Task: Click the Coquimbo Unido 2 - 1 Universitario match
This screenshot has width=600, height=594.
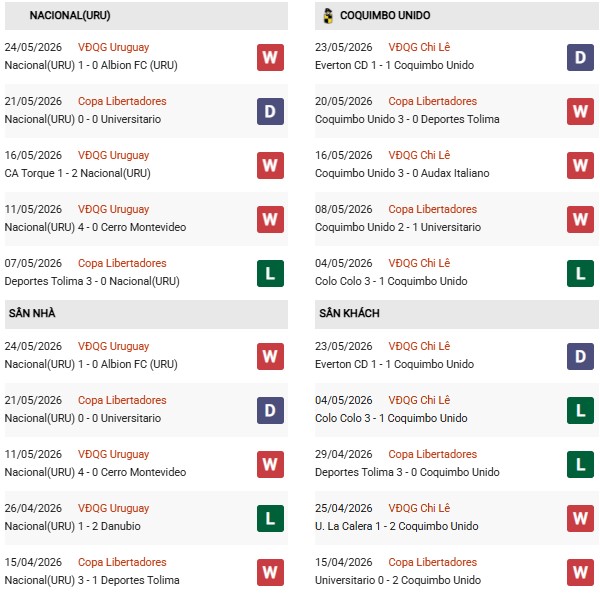Action: pyautogui.click(x=398, y=227)
